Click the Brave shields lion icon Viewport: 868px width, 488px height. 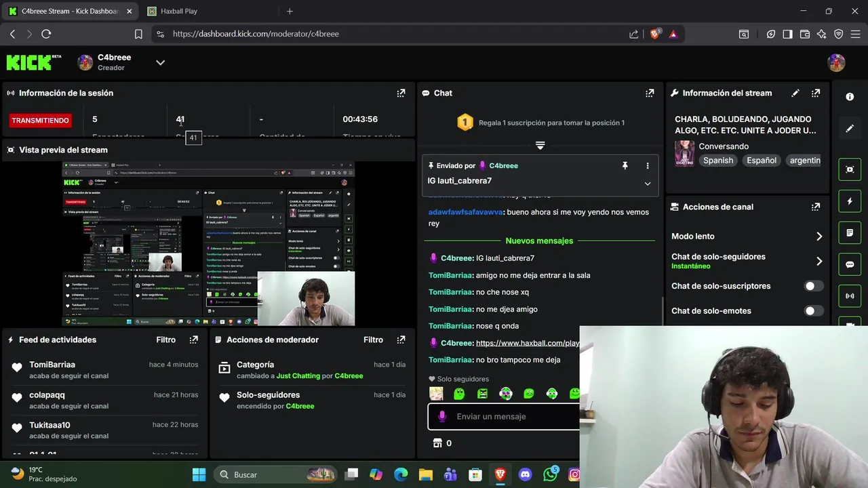[654, 34]
